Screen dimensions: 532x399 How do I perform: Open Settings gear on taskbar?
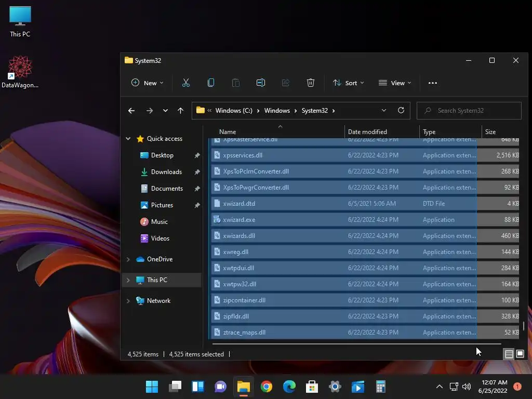tap(335, 387)
